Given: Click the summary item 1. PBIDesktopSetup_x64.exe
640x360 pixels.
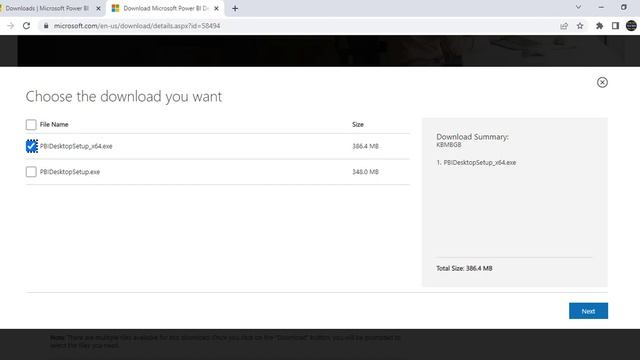Looking at the screenshot, I should [476, 162].
